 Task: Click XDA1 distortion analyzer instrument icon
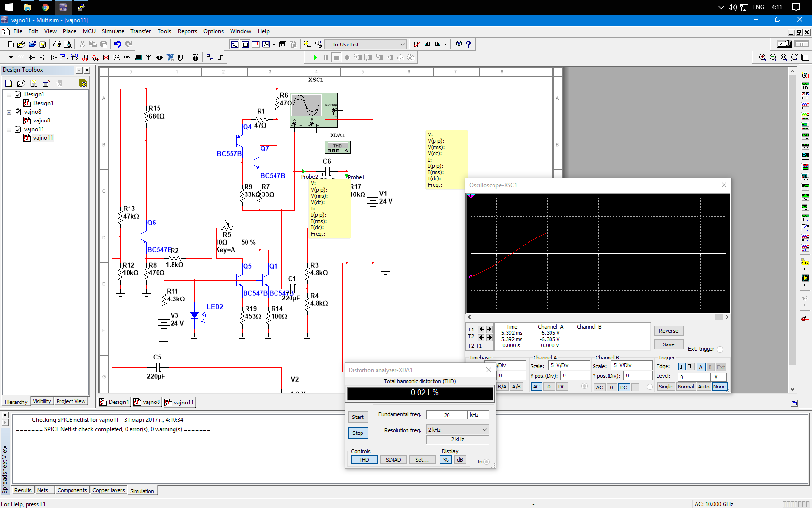337,147
